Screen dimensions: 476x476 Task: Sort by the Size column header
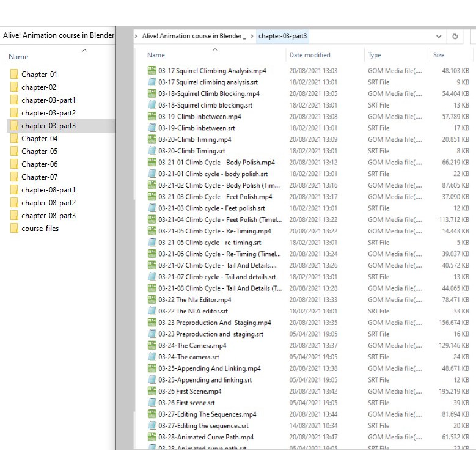439,55
